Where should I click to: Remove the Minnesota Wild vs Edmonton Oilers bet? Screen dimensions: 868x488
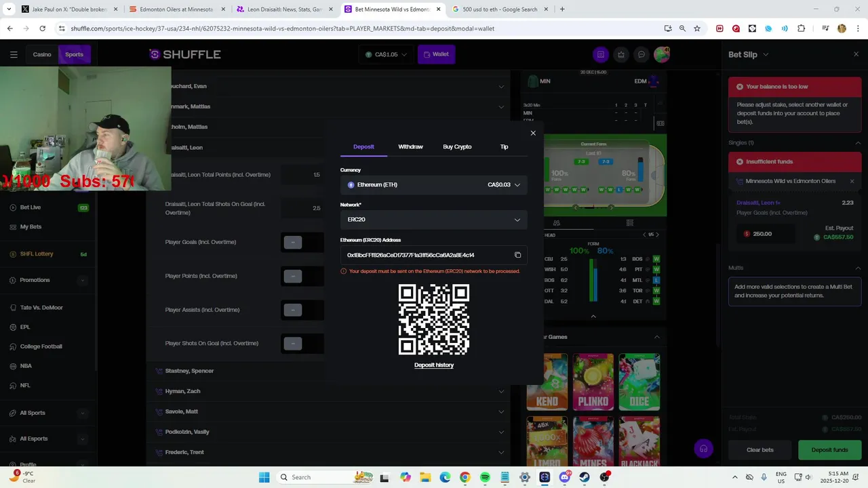tap(852, 181)
